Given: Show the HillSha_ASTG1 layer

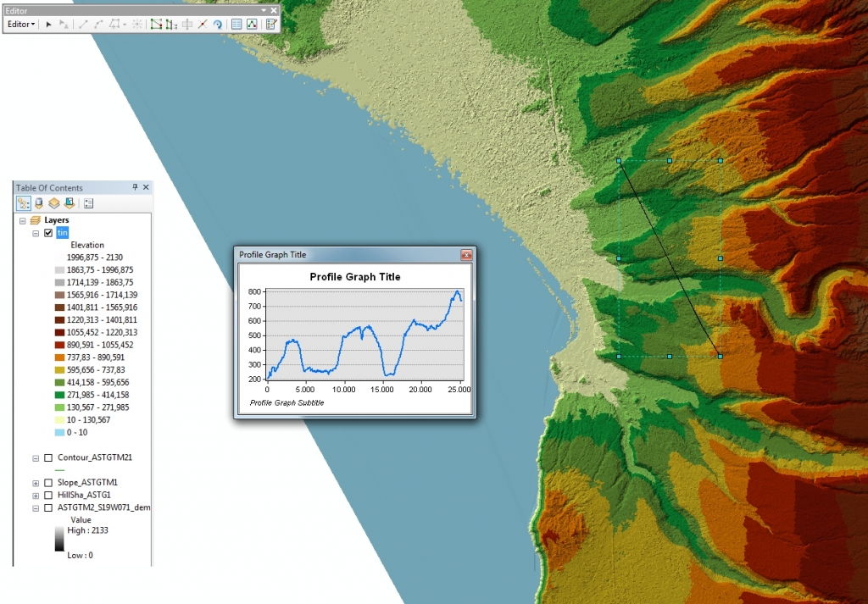Looking at the screenshot, I should pyautogui.click(x=48, y=496).
